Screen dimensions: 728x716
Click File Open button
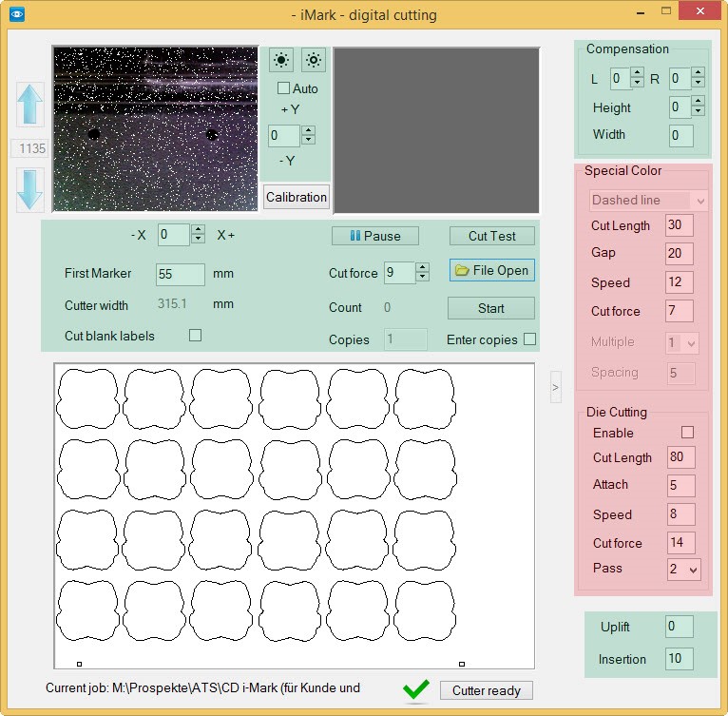coord(491,270)
